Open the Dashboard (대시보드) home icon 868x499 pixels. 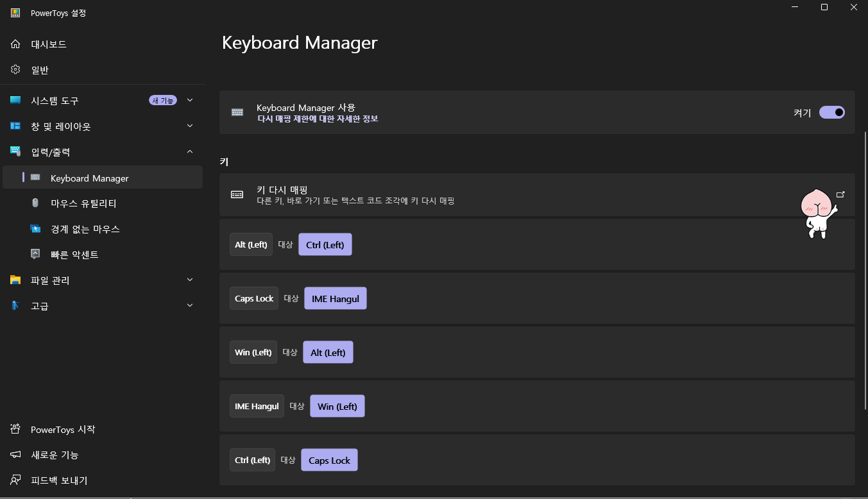click(x=15, y=44)
